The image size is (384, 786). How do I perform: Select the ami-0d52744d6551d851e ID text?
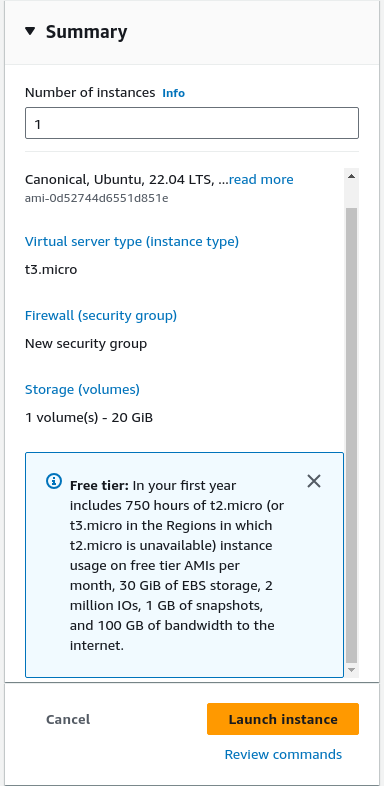(x=97, y=198)
